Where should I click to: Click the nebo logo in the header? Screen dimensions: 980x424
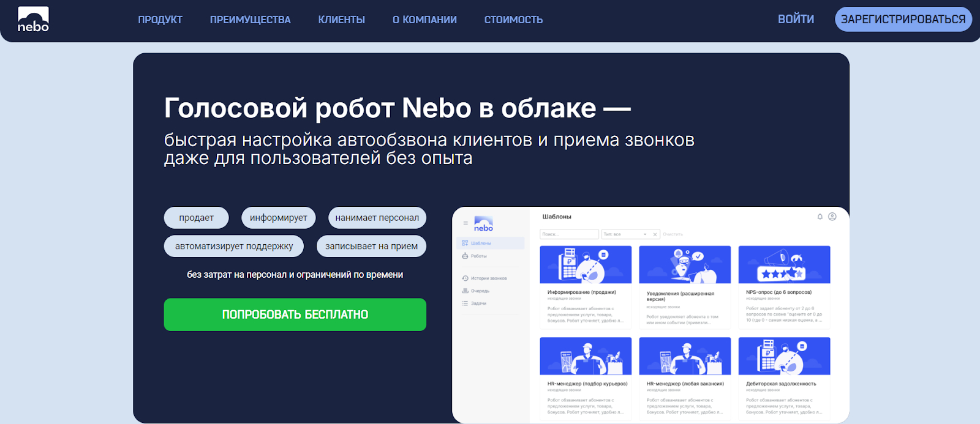[x=33, y=20]
